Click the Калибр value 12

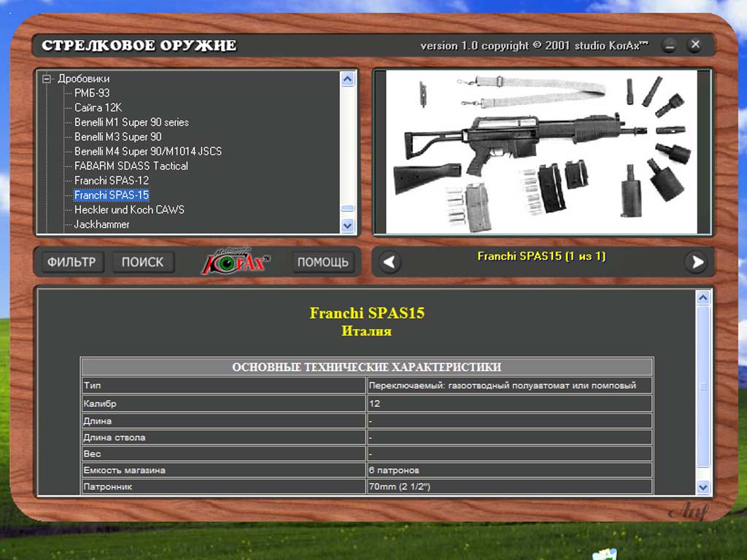click(x=374, y=404)
